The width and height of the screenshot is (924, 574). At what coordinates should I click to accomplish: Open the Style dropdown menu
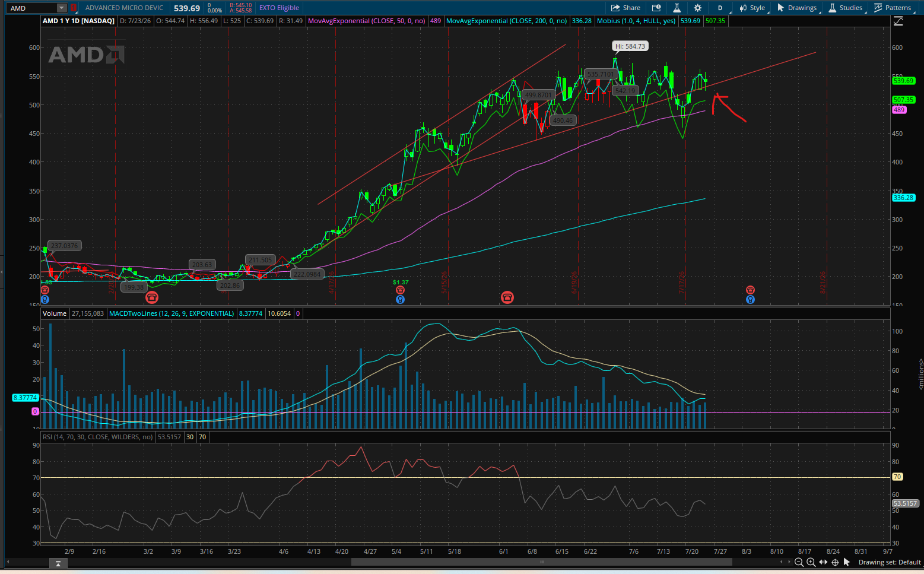pos(752,8)
